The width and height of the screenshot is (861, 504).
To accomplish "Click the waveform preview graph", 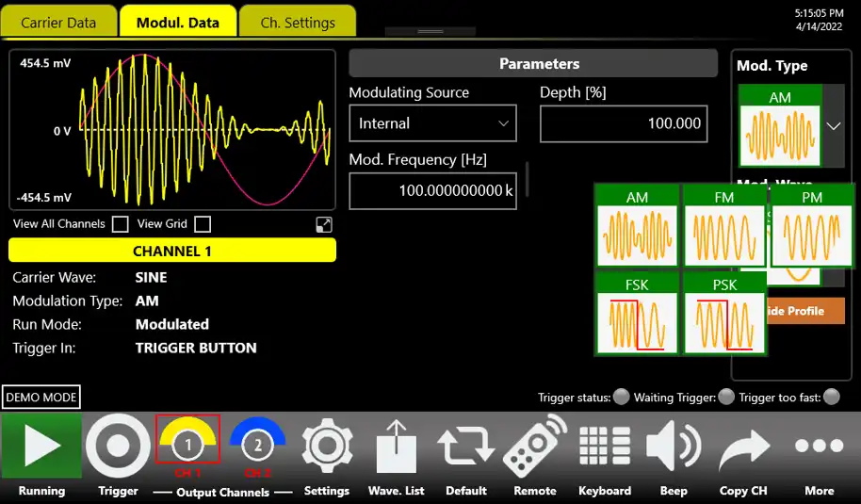I will pos(171,130).
